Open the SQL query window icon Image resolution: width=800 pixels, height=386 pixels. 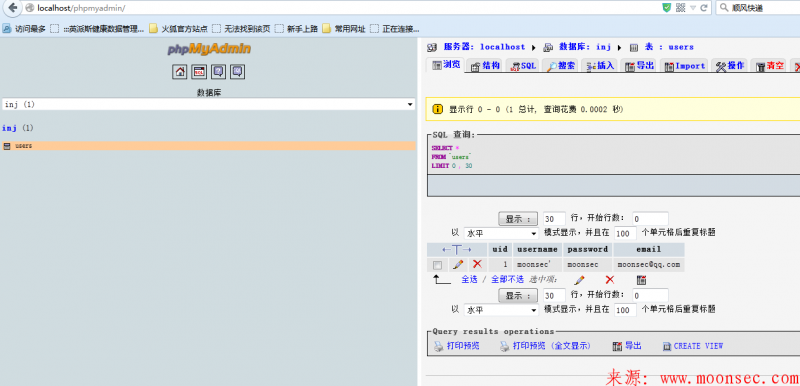coord(199,72)
